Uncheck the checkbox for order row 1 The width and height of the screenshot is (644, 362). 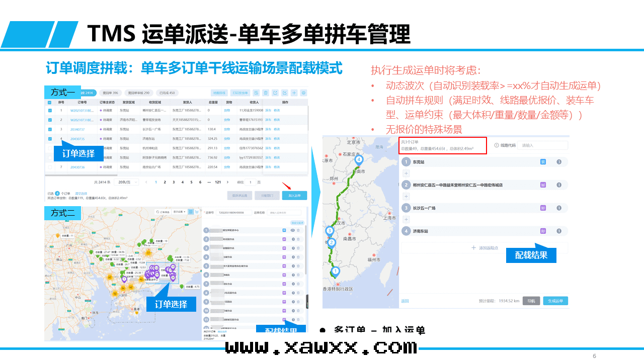point(49,111)
